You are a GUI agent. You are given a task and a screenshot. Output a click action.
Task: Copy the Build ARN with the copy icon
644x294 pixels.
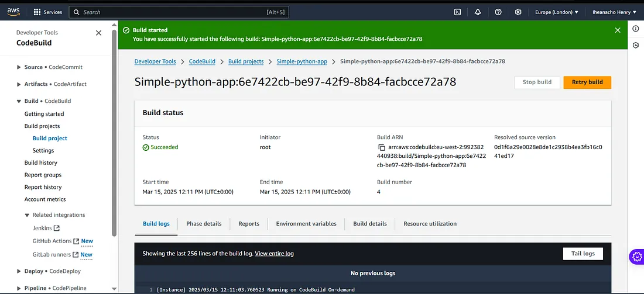pos(381,148)
